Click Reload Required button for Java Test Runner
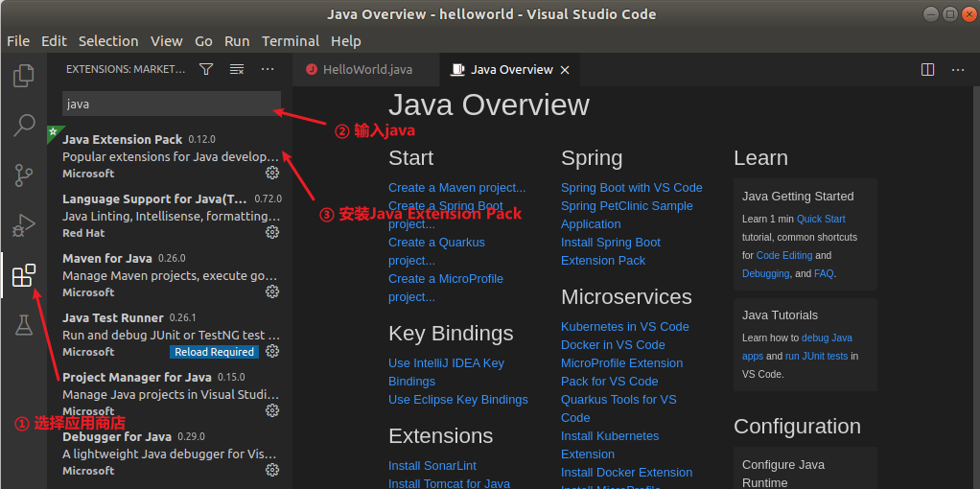Screen dimensions: 980x489 (214, 352)
